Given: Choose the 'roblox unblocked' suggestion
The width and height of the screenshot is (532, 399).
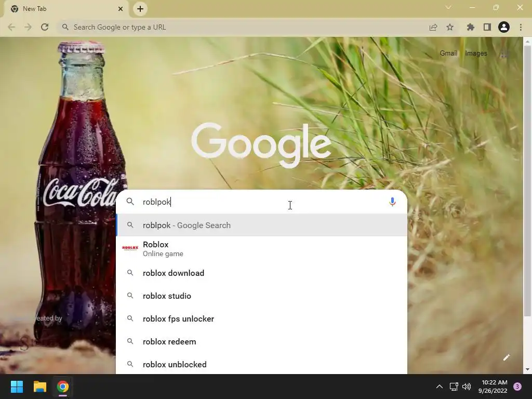Looking at the screenshot, I should [262, 364].
